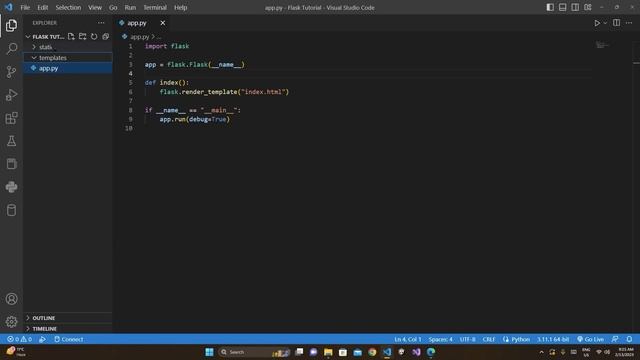Open the Extensions view
Image resolution: width=640 pixels, height=360 pixels.
point(11,118)
